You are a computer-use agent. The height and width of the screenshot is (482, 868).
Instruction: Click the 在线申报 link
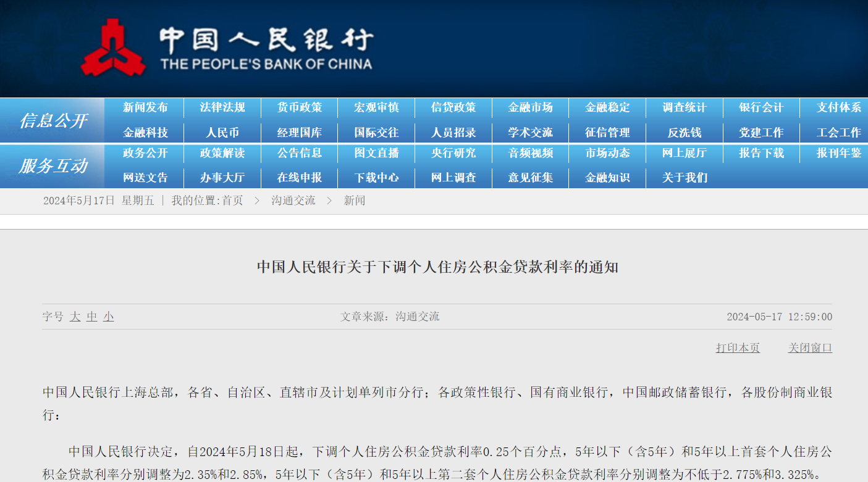click(300, 178)
